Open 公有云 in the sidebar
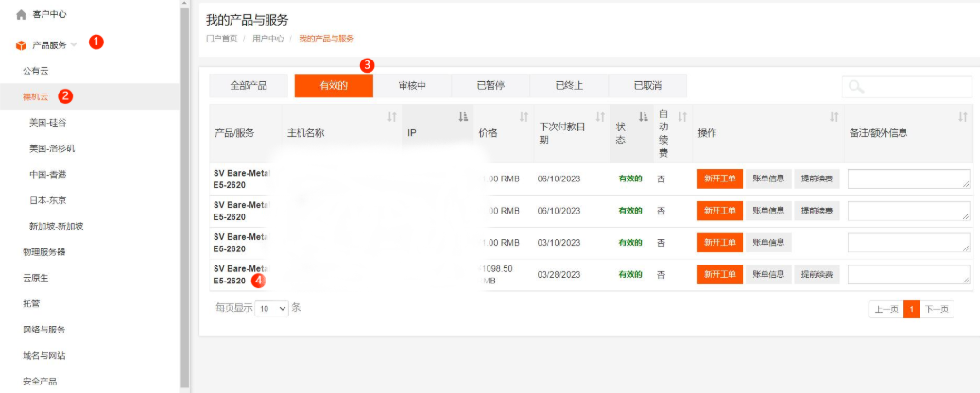980x393 pixels. [x=36, y=71]
